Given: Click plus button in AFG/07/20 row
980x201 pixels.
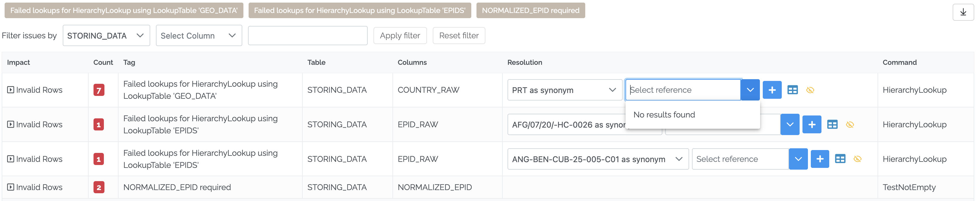Looking at the screenshot, I should [x=812, y=124].
